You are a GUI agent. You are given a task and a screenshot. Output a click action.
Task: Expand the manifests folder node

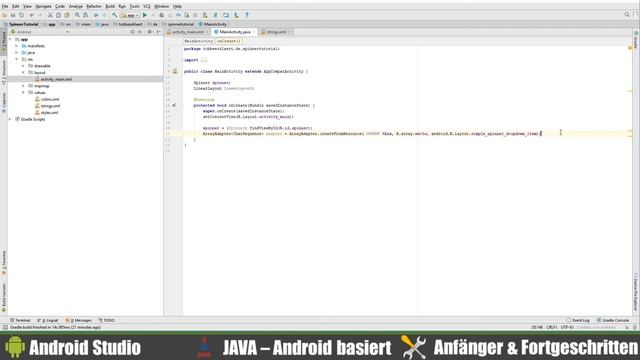pos(17,46)
